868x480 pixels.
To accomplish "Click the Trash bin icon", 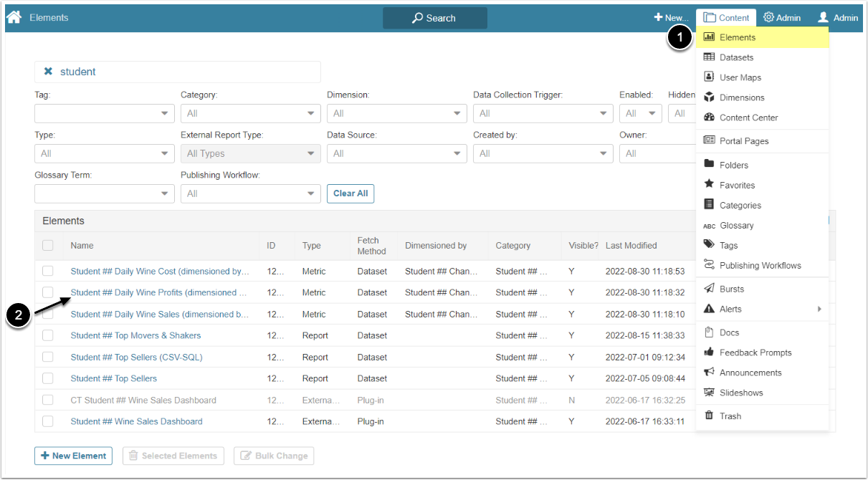I will coord(709,416).
